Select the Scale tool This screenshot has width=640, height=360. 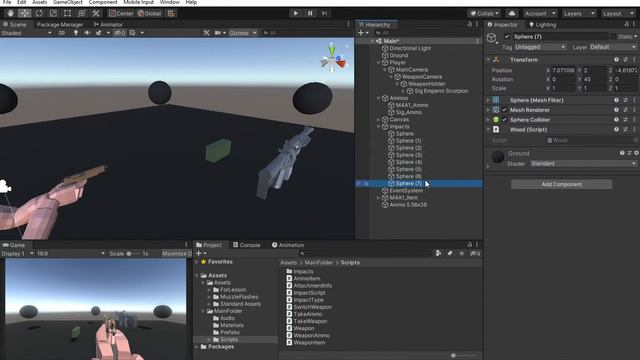point(53,13)
